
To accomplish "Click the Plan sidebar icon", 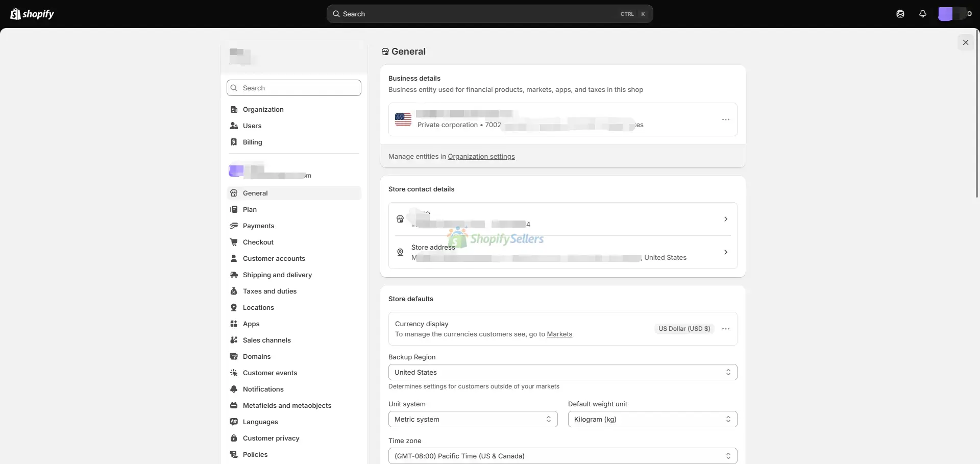I will coord(234,209).
